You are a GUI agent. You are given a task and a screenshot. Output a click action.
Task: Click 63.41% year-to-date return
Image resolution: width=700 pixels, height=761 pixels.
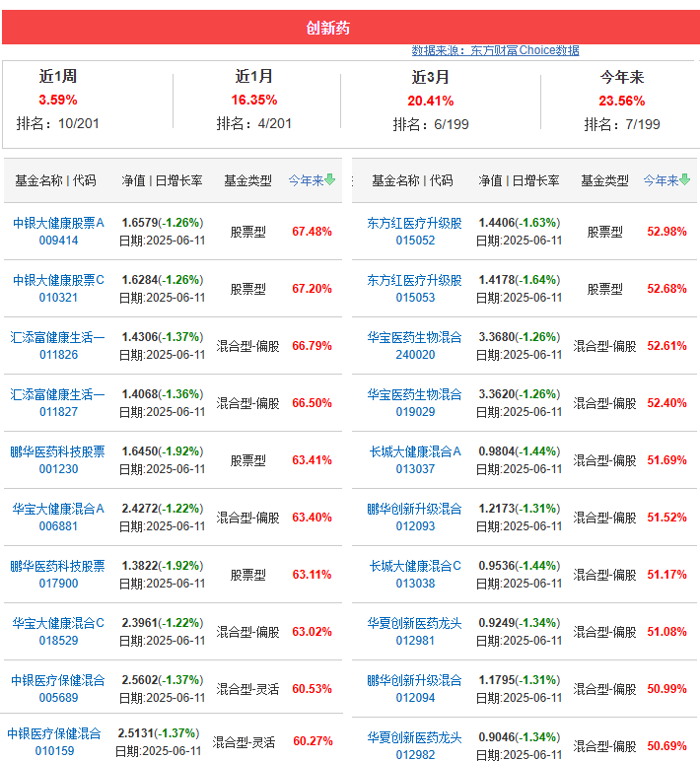(x=312, y=460)
